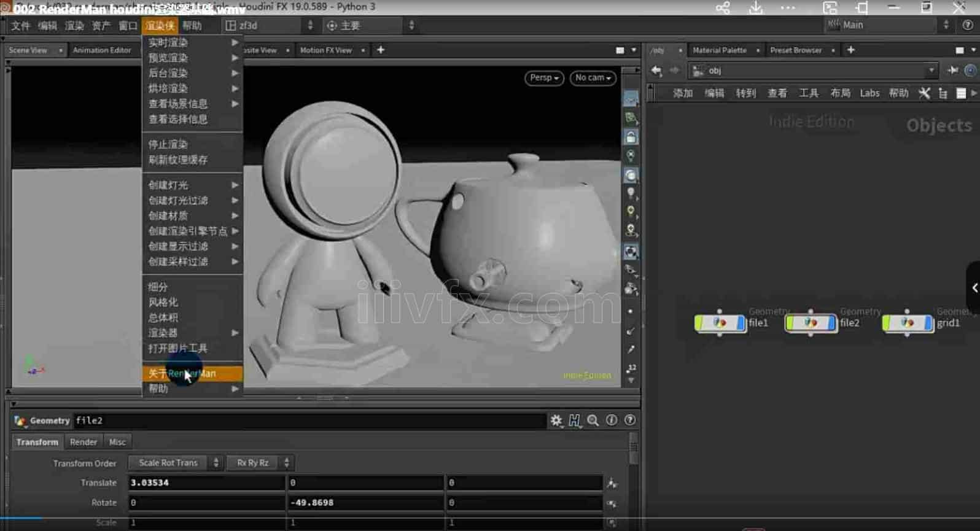Click the blue circular link icon beside obj path
Image resolution: width=980 pixels, height=531 pixels.
pyautogui.click(x=970, y=71)
